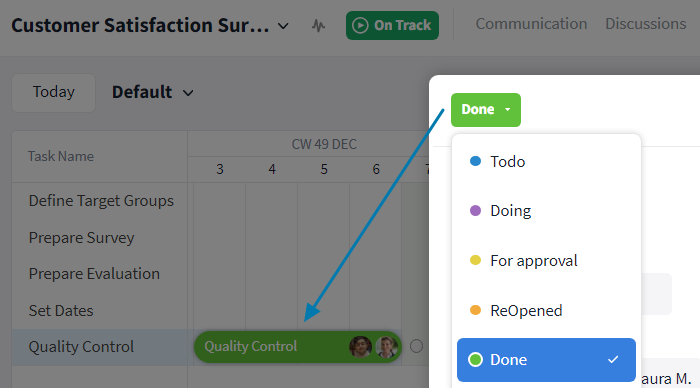The image size is (700, 388).
Task: Open the green Done status dropdown
Action: tap(486, 110)
